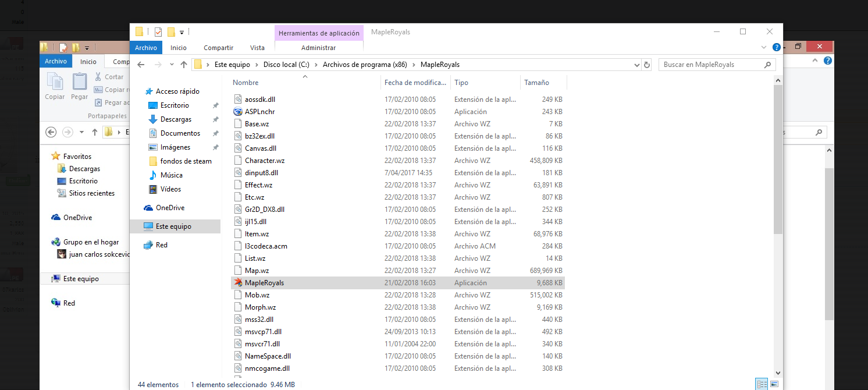The image size is (868, 390).
Task: Click the ASPLnchr application icon
Action: pos(237,112)
